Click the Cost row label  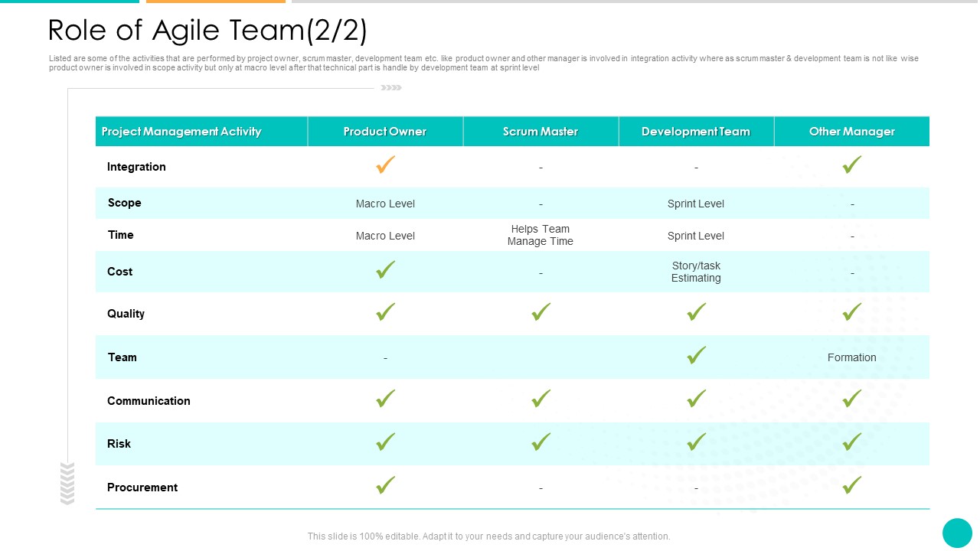[119, 272]
